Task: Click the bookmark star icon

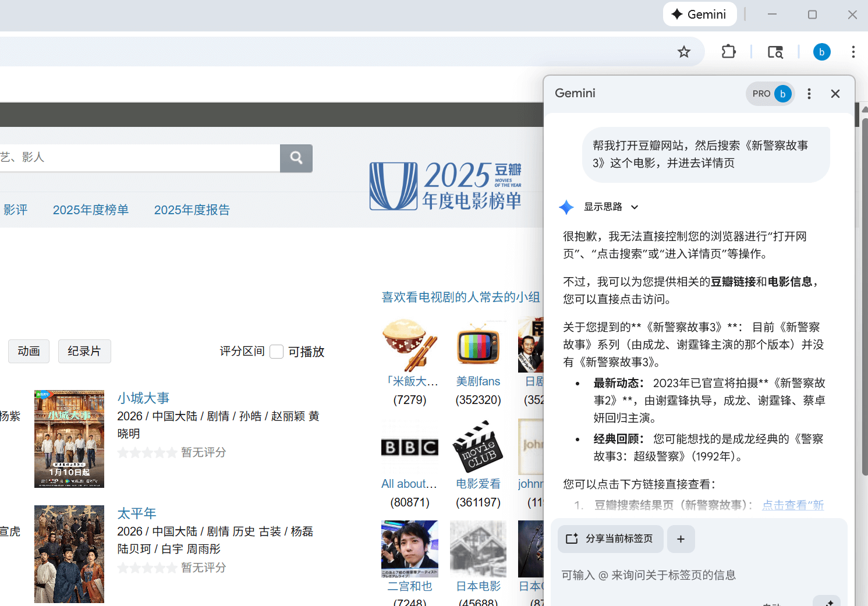Action: pos(683,52)
